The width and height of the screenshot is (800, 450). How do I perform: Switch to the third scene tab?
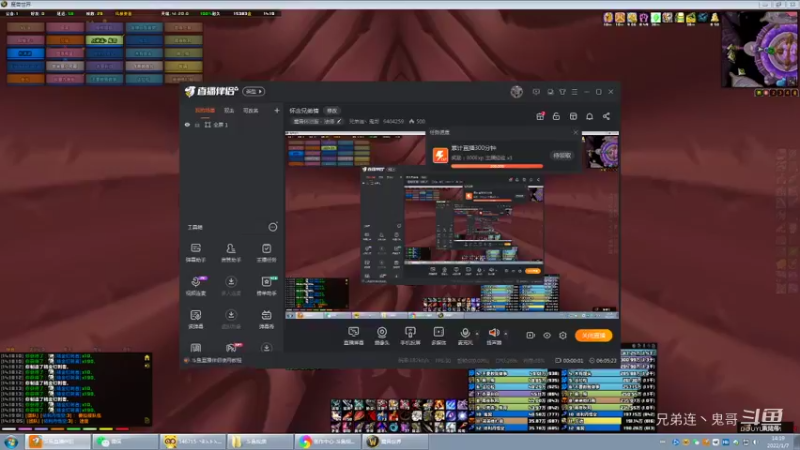tap(251, 111)
